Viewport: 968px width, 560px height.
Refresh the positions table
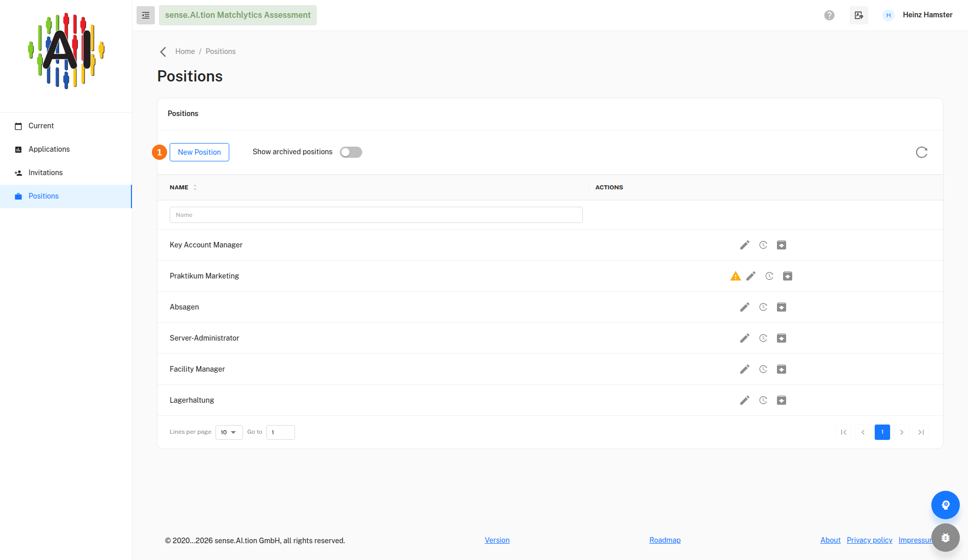(x=922, y=152)
